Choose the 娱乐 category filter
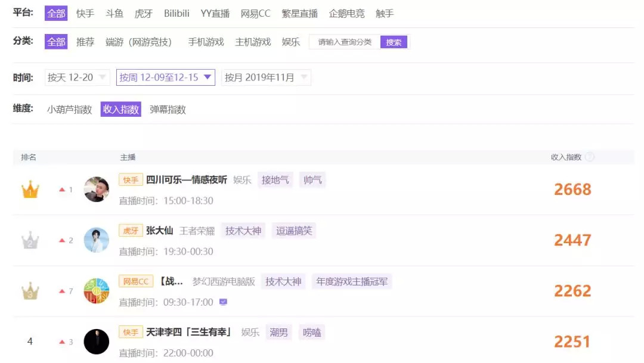The height and width of the screenshot is (363, 644). [x=291, y=42]
